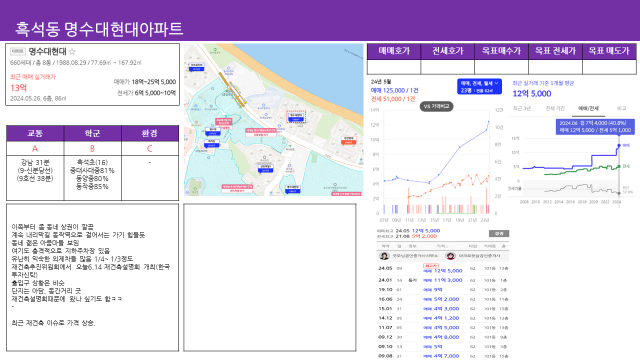Screen dimensions: 640x360
Task: Toggle the green 전세 series legend on chart
Action: [x=626, y=167]
